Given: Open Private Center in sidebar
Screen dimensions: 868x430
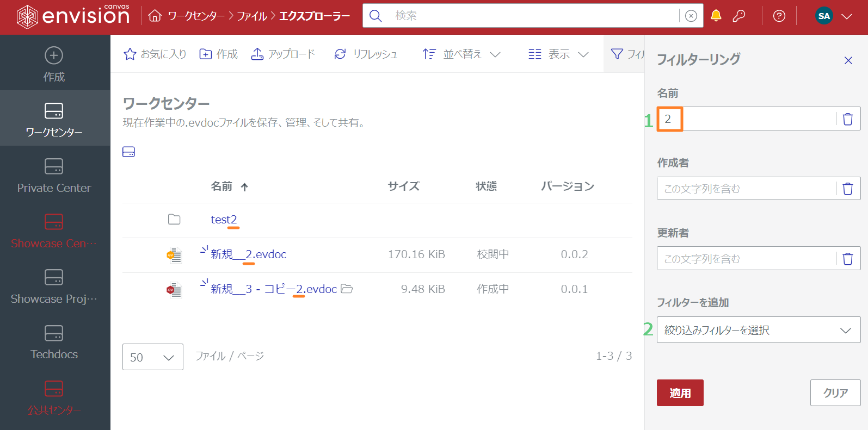Looking at the screenshot, I should pyautogui.click(x=54, y=175).
